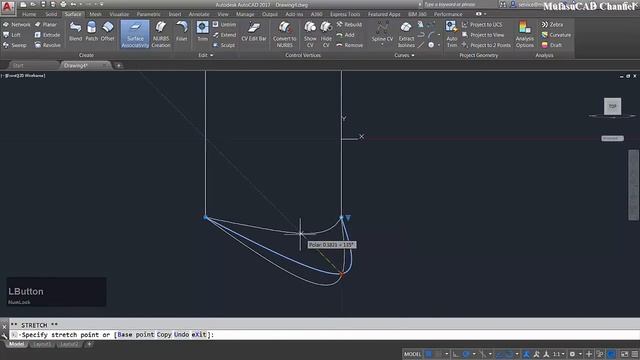Select the Revolve surface tool
The width and height of the screenshot is (640, 360).
tap(48, 45)
